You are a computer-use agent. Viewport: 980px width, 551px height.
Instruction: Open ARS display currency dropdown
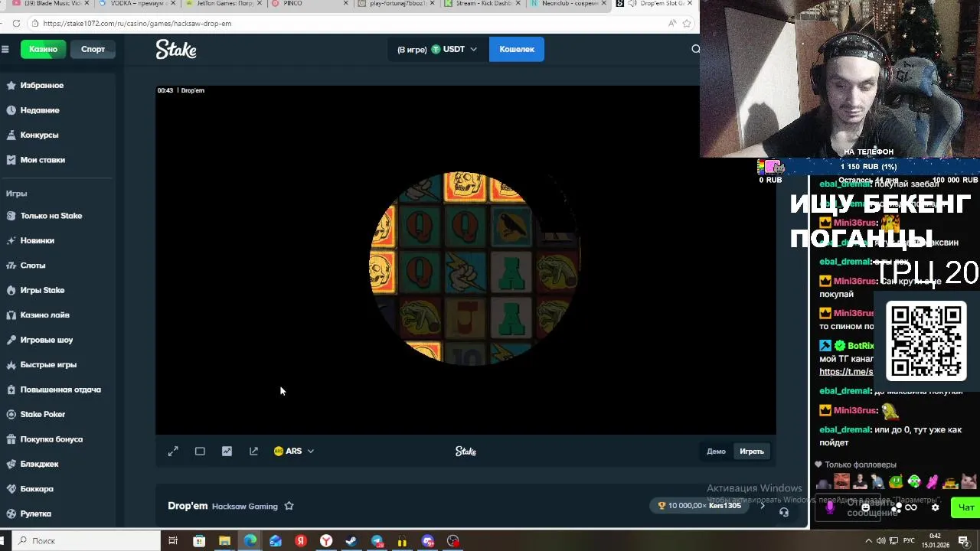(294, 452)
